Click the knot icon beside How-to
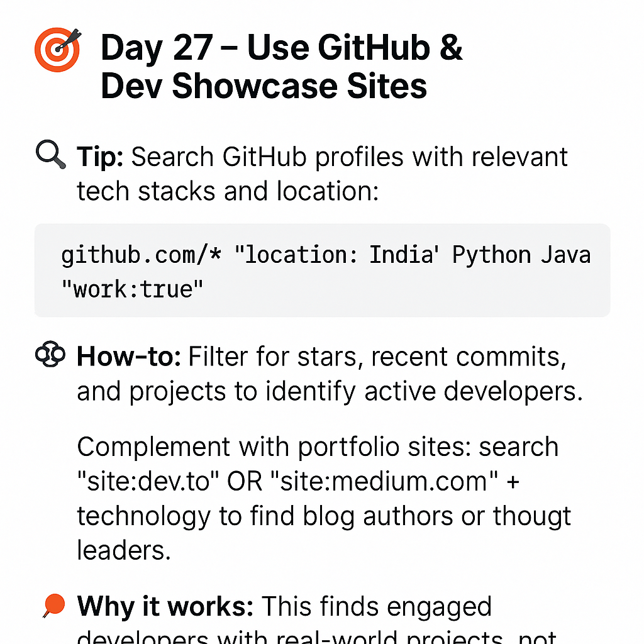This screenshot has height=644, width=644. tap(50, 356)
